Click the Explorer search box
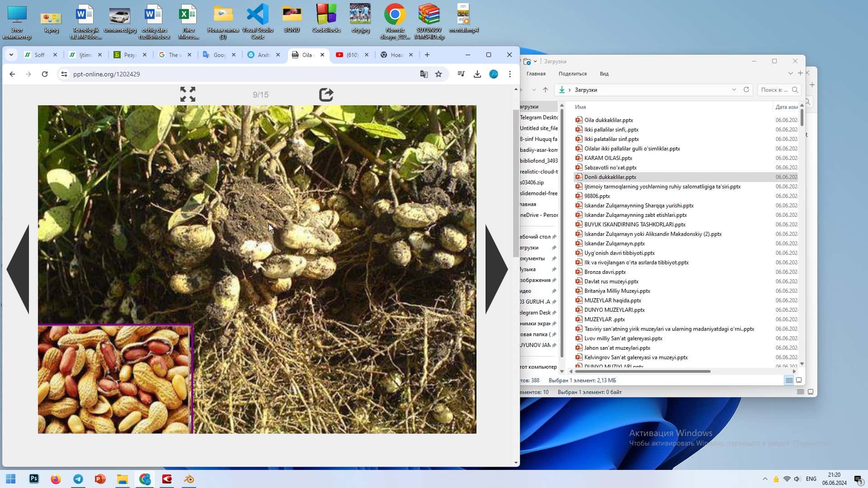 pos(779,89)
